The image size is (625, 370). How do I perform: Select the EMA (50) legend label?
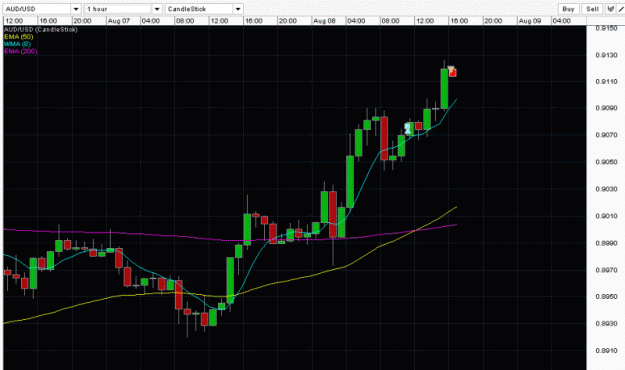(19, 37)
